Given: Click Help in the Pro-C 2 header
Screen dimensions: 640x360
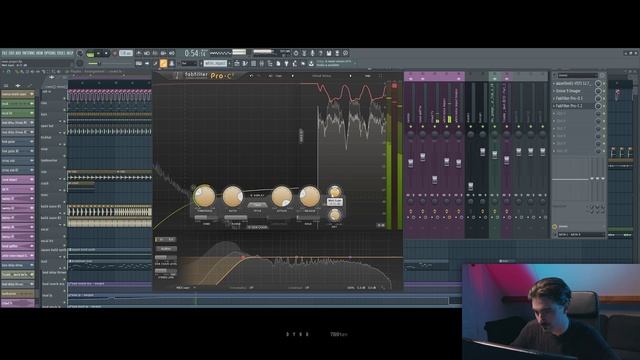Looking at the screenshot, I should [367, 76].
